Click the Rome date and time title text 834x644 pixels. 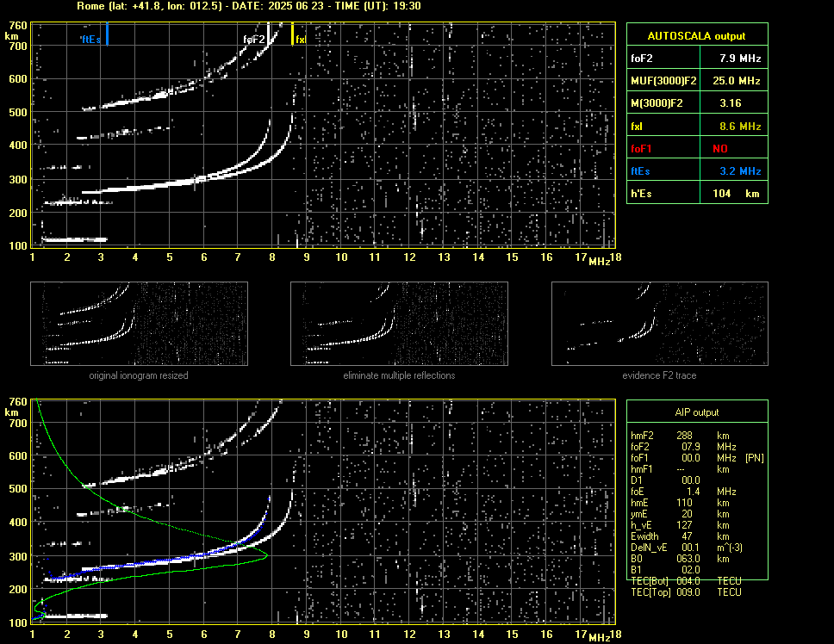pyautogui.click(x=249, y=6)
